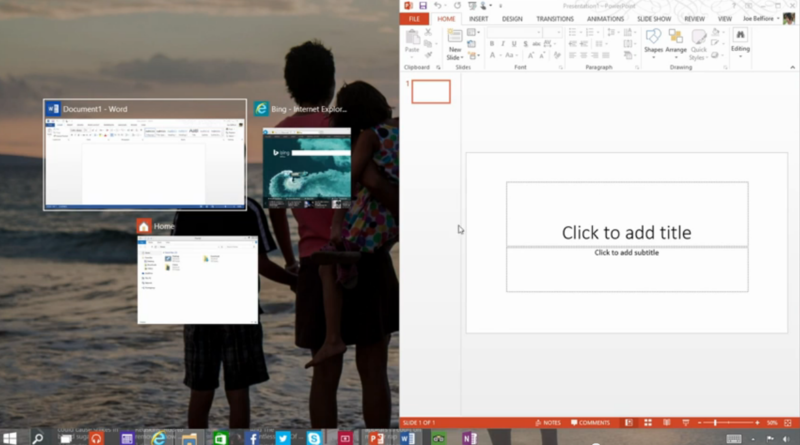Undo the last action in PowerPoint
Image resolution: width=800 pixels, height=445 pixels.
pyautogui.click(x=437, y=6)
